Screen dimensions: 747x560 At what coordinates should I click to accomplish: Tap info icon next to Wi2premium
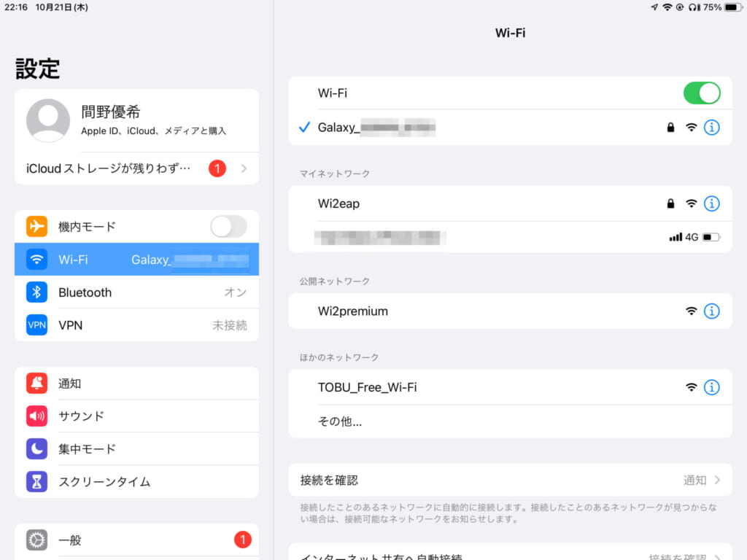click(711, 311)
